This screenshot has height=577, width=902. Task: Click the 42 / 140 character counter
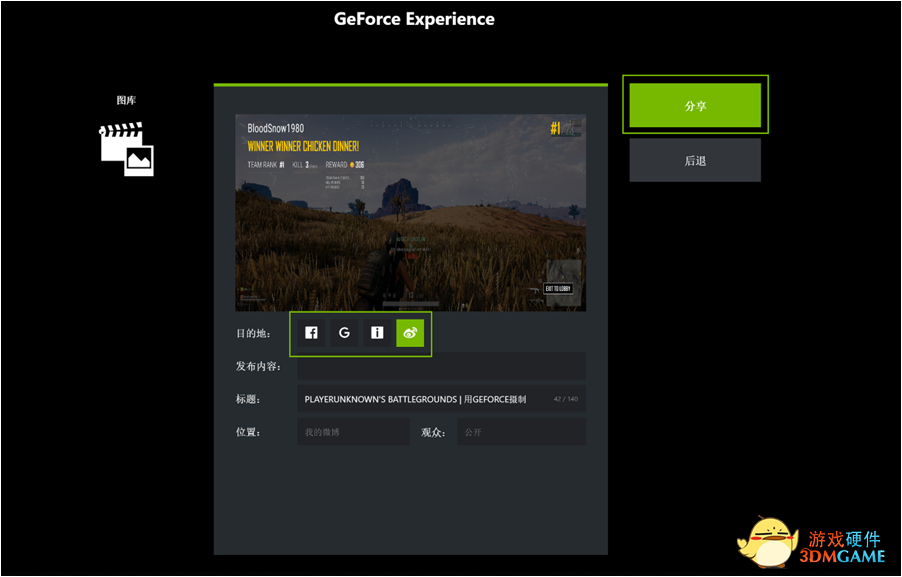pyautogui.click(x=565, y=399)
